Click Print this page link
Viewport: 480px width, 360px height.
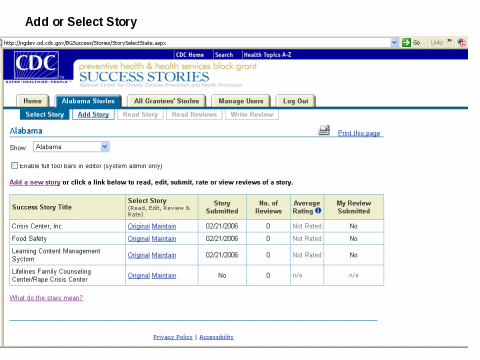coord(359,133)
